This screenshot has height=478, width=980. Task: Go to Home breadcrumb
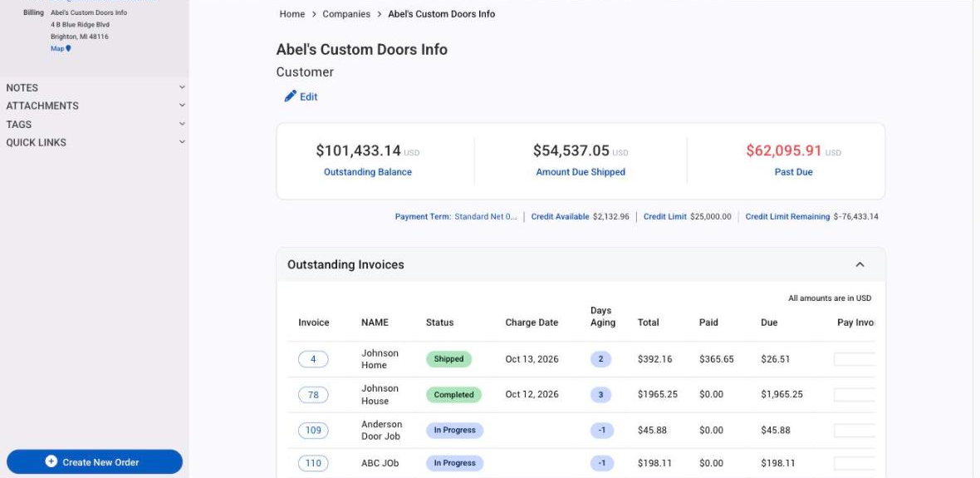[292, 14]
